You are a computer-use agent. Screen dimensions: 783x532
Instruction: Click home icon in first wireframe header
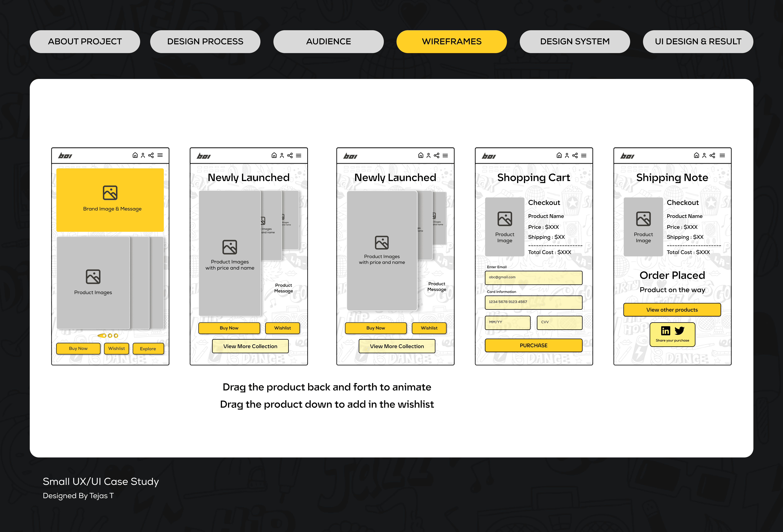tap(135, 155)
